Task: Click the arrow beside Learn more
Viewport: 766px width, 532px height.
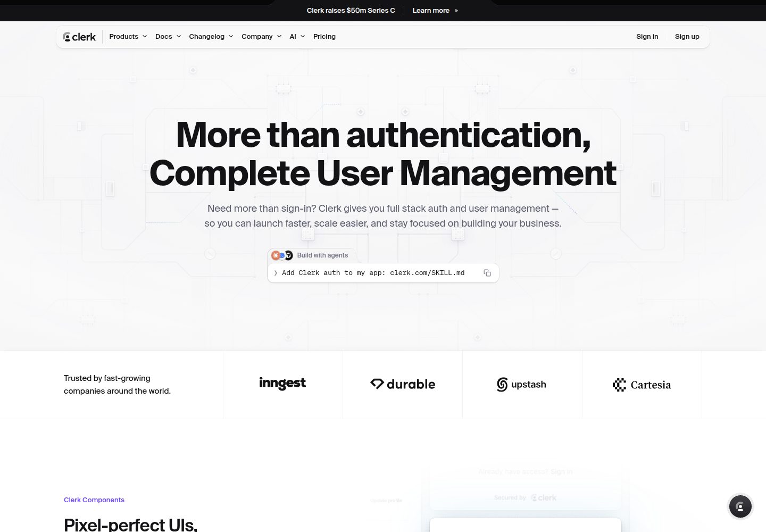Action: (456, 11)
